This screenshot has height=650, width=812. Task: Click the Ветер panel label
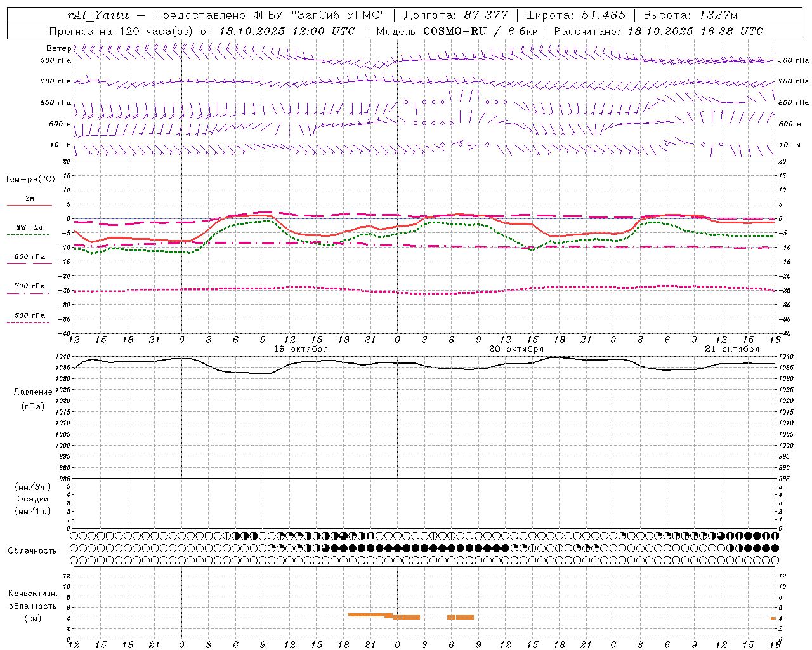point(58,48)
